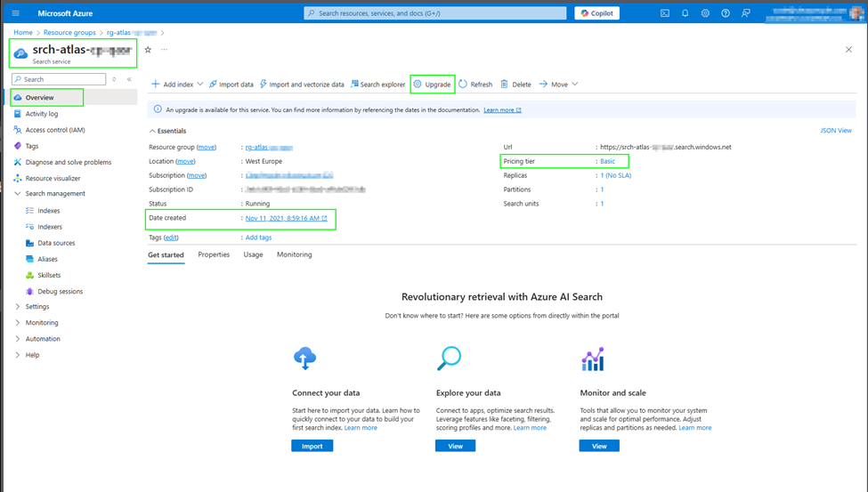Open Aliases in sidebar
The height and width of the screenshot is (492, 868).
47,259
